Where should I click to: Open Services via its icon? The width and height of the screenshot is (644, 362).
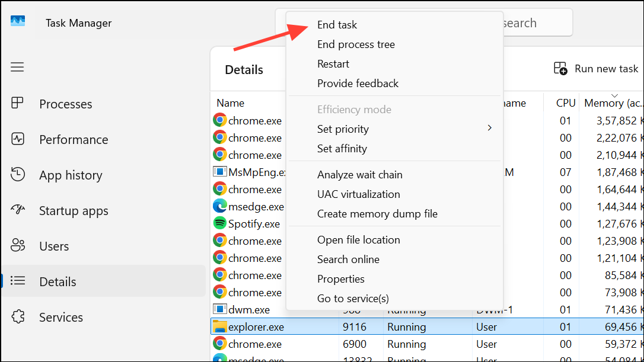(x=17, y=317)
